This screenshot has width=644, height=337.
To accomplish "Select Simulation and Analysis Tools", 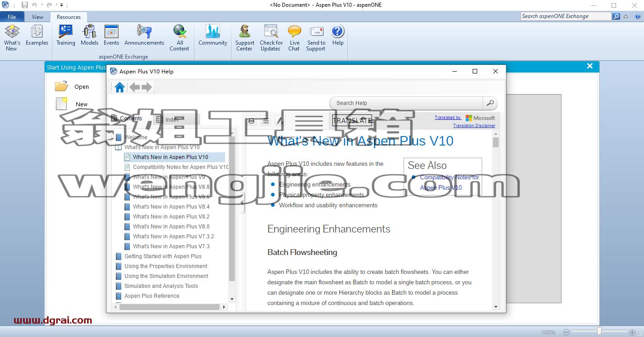I will (x=161, y=286).
